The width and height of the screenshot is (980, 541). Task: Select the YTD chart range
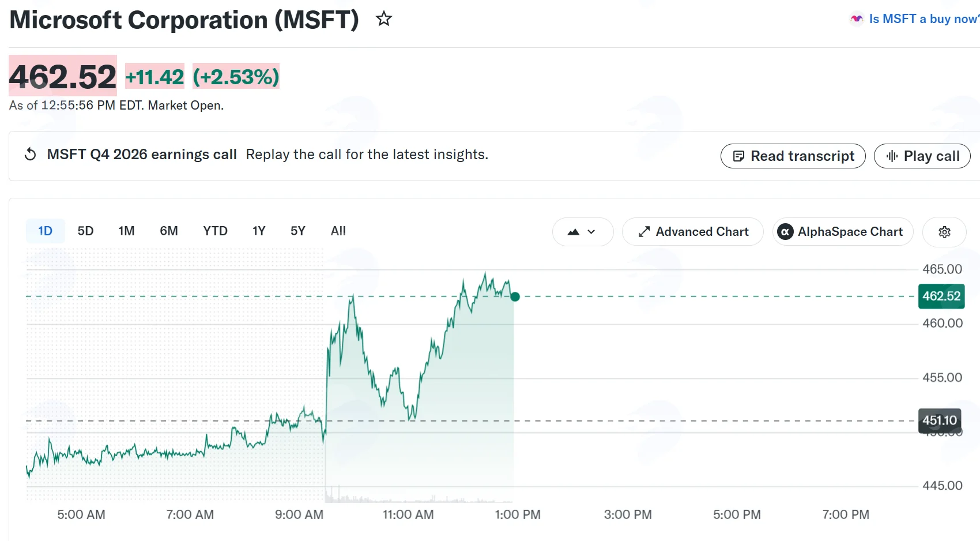pyautogui.click(x=215, y=231)
